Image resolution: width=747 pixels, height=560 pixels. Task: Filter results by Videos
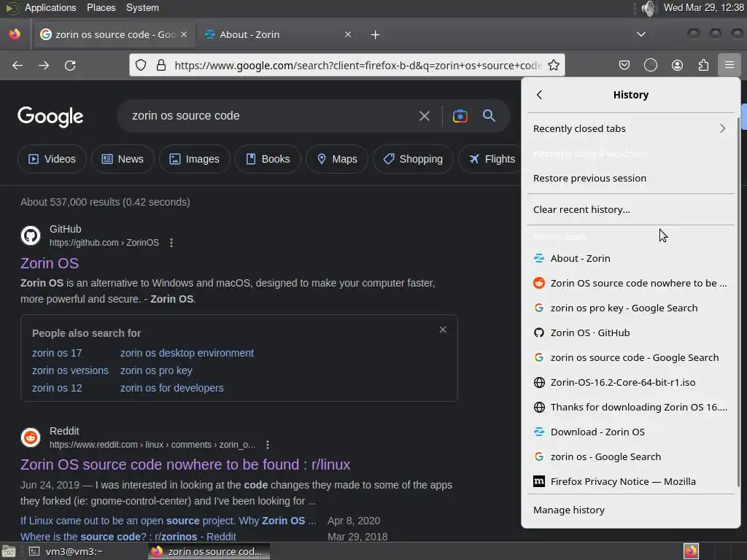click(52, 159)
